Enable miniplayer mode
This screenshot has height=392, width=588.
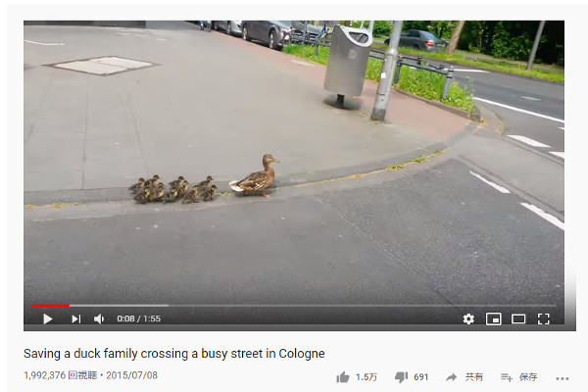pos(493,318)
